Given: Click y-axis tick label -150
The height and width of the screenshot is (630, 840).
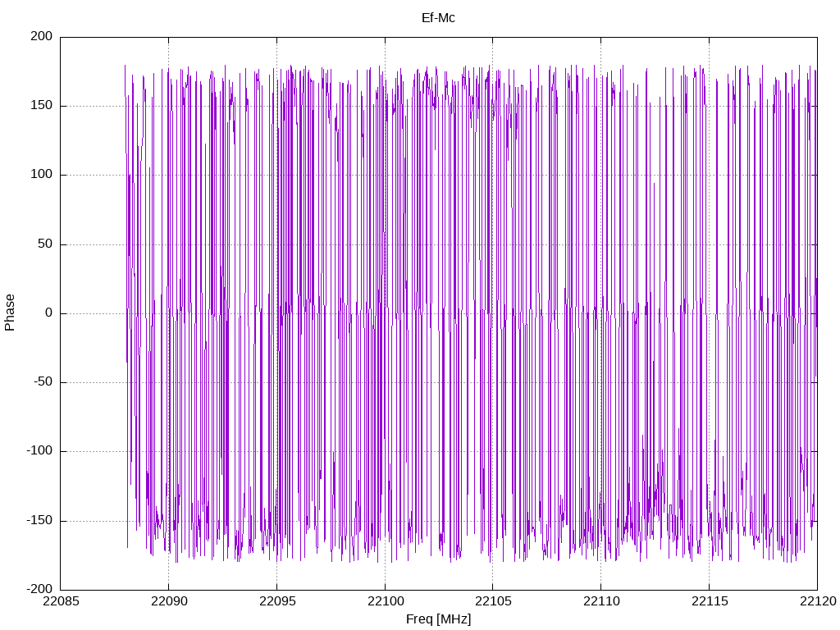Looking at the screenshot, I should point(39,520).
